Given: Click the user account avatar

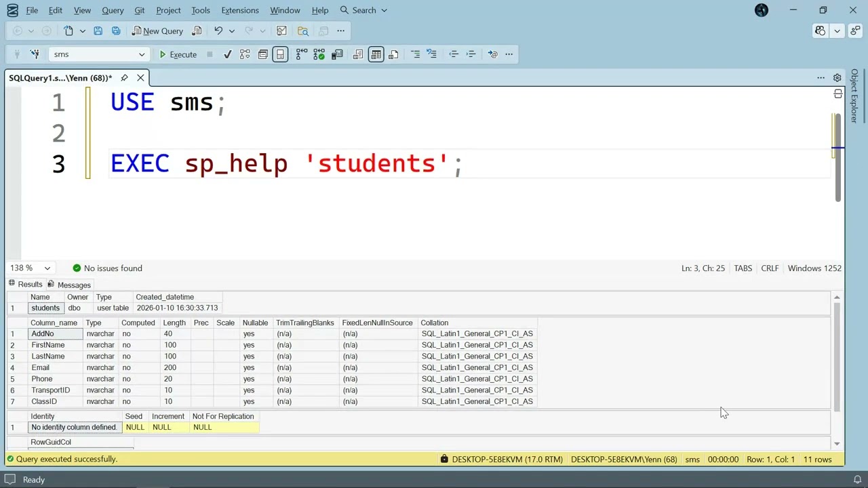Looking at the screenshot, I should (x=762, y=10).
